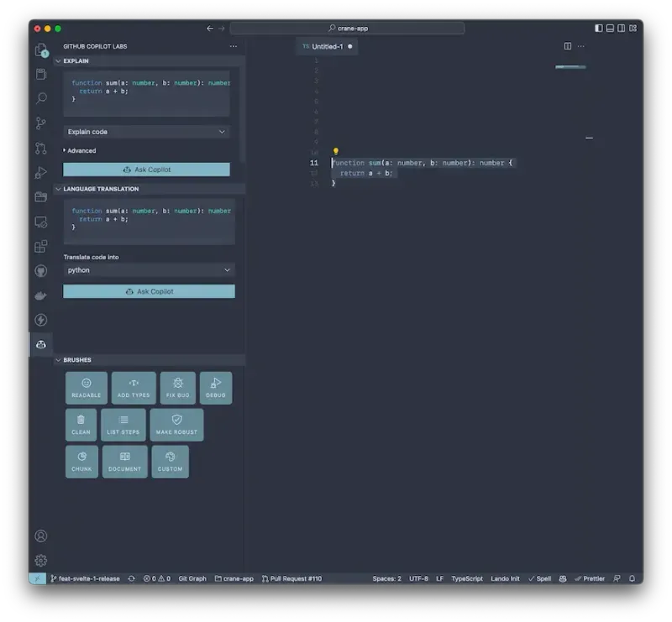Open editor More Actions menu

point(580,46)
